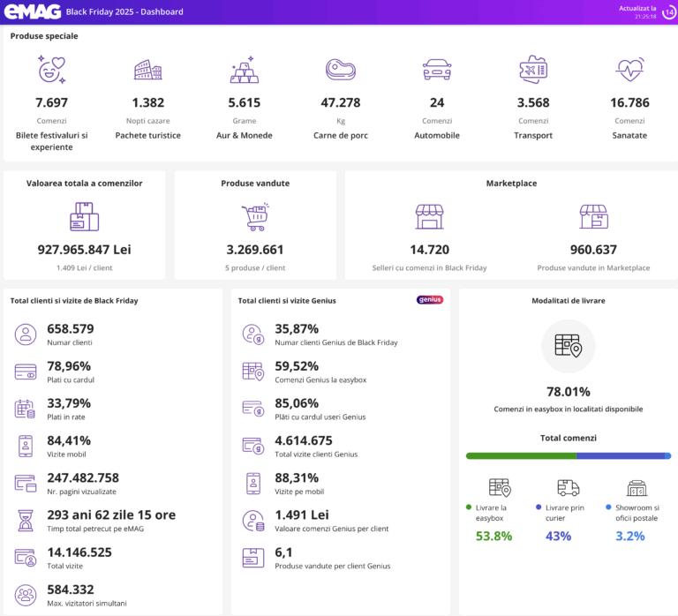
Task: Click the Genius badge label
Action: click(429, 300)
